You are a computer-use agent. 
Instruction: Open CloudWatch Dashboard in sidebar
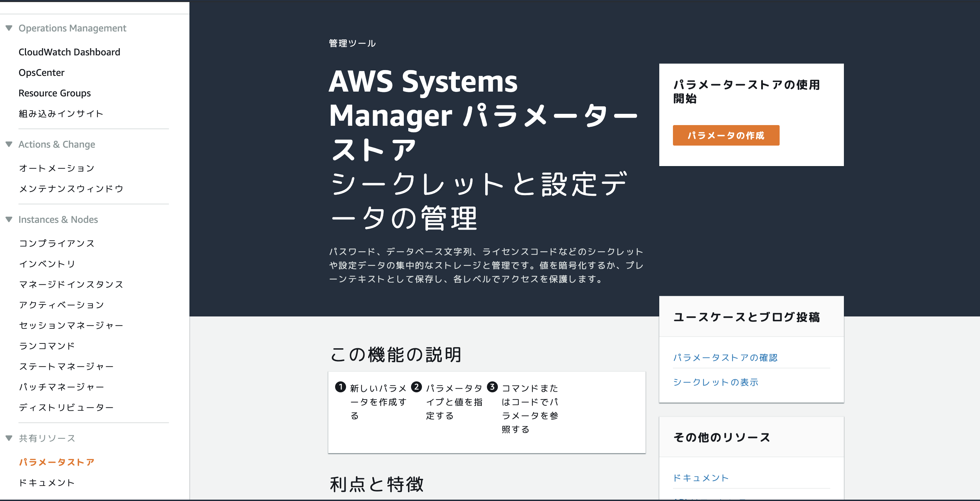(x=69, y=52)
